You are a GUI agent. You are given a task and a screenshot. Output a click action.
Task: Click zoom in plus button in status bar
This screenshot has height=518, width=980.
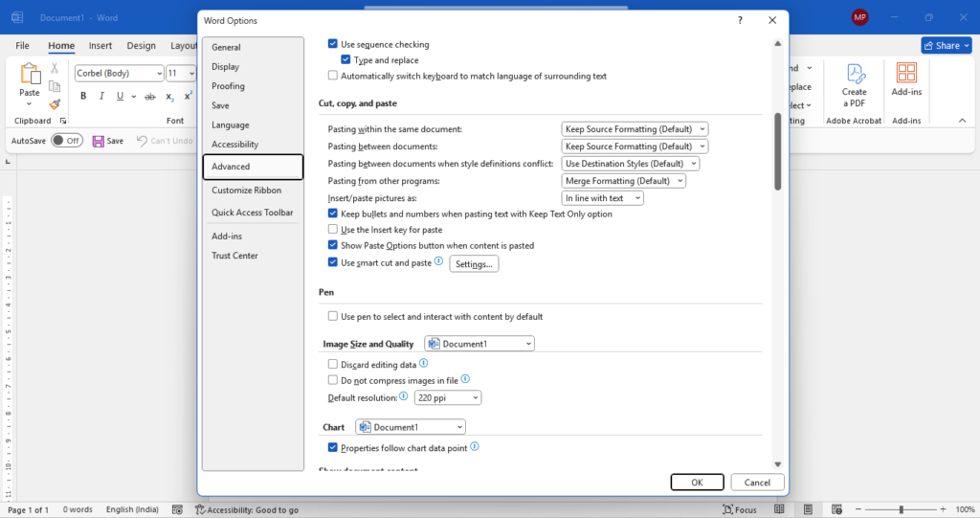[943, 510]
